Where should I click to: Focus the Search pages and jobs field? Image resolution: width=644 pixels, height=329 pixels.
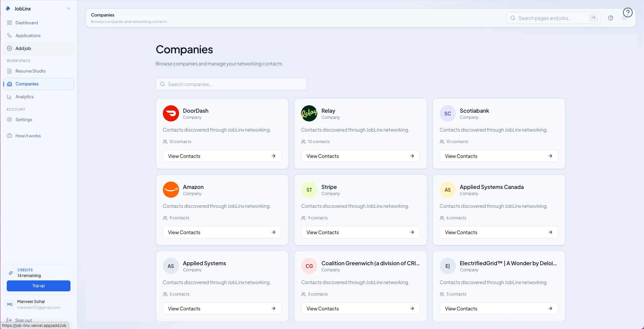pyautogui.click(x=553, y=18)
